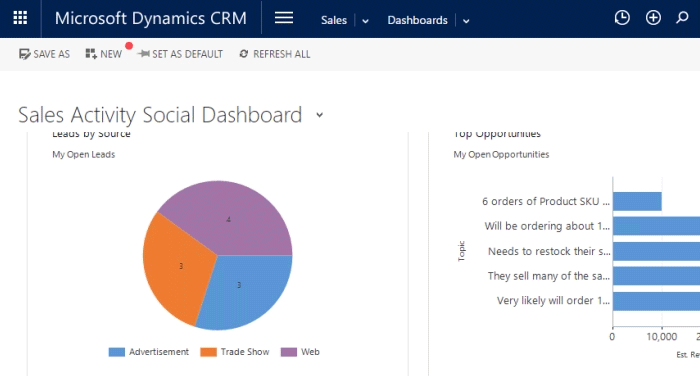Viewport: 700px width, 376px height.
Task: Click the orange Trade Show legend swatch
Action: pyautogui.click(x=208, y=352)
